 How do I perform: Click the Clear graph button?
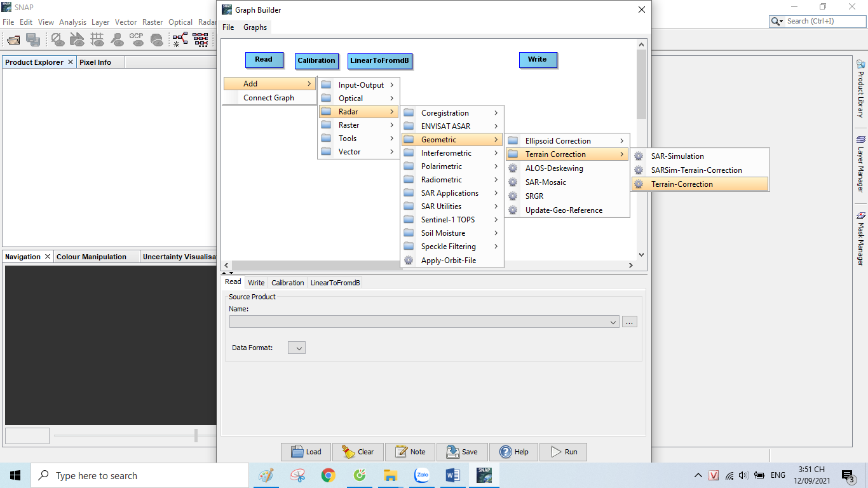tap(358, 452)
